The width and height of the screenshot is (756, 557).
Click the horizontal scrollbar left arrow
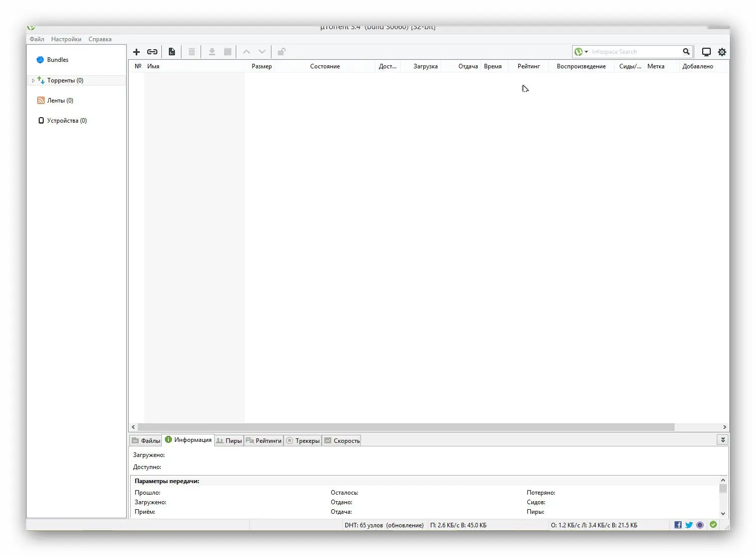tap(133, 427)
